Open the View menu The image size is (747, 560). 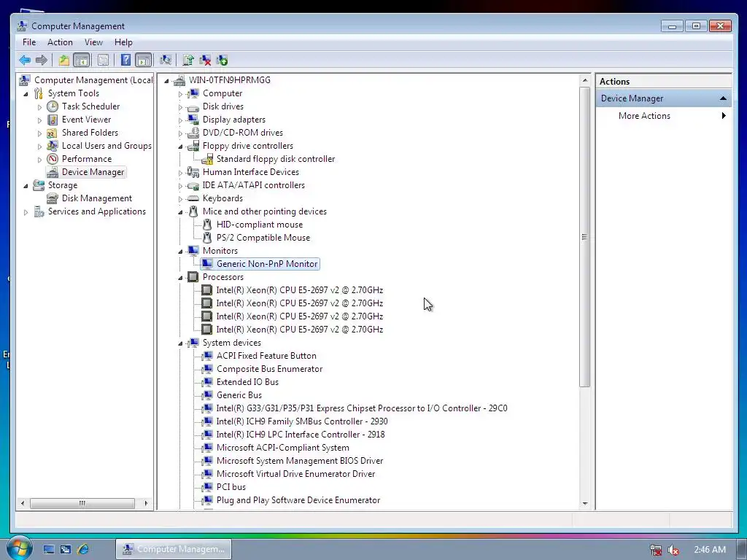pos(93,42)
